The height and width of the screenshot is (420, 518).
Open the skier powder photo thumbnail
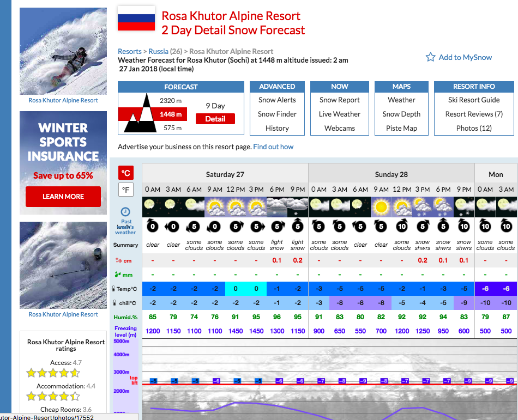(x=63, y=265)
